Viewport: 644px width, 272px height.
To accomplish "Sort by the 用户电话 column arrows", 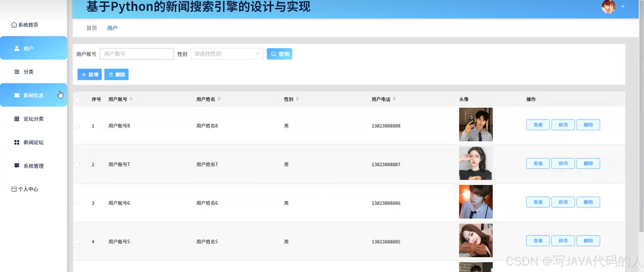I will click(394, 99).
